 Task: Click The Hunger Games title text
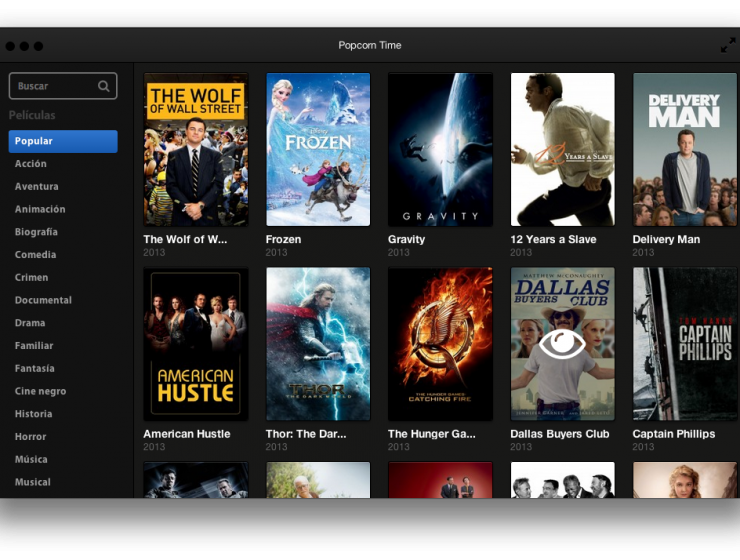429,434
